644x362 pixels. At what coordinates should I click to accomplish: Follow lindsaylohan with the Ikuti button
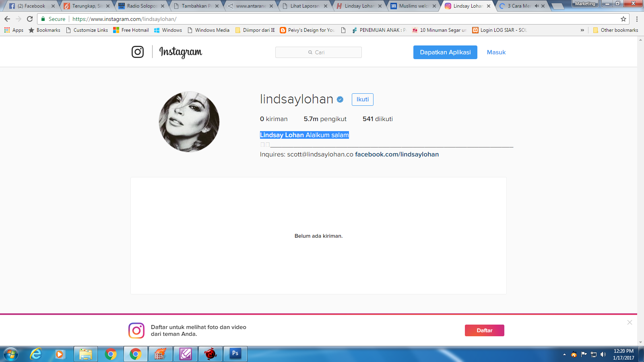point(363,99)
